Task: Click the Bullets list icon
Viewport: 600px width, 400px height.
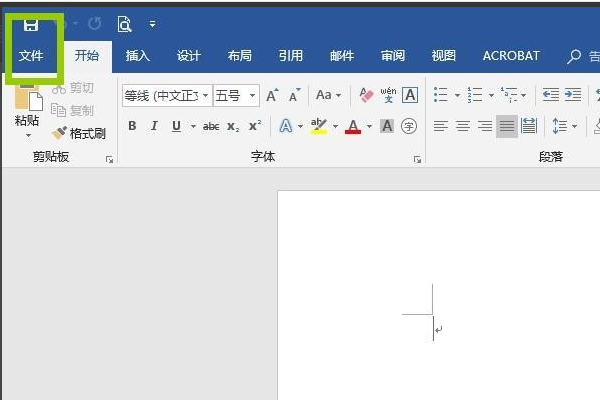Action: pyautogui.click(x=441, y=95)
